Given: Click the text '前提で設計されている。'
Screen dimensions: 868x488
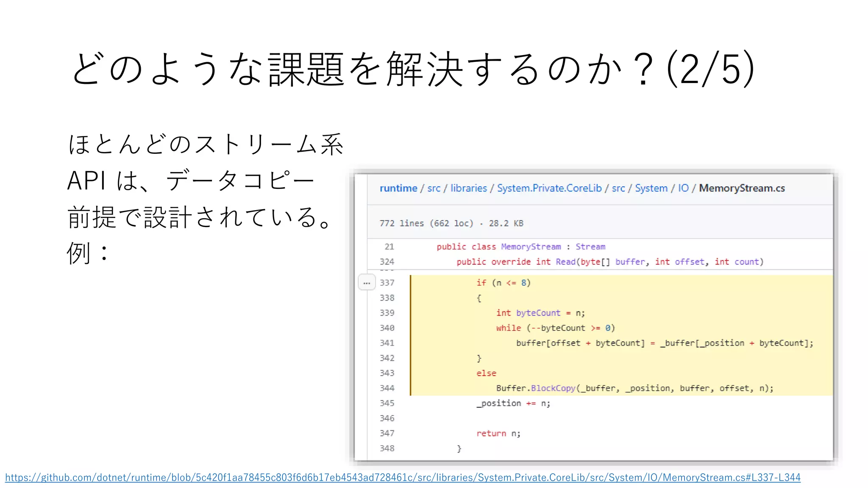Looking at the screenshot, I should coord(199,217).
